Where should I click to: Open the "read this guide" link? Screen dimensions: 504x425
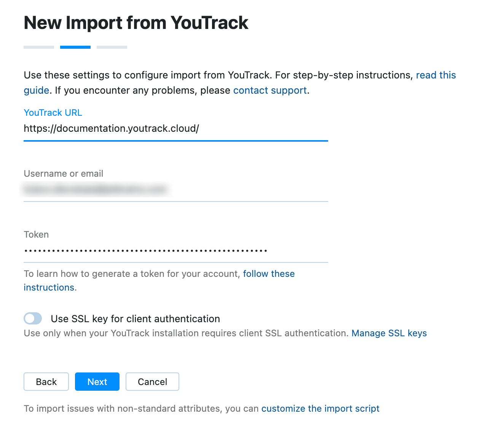(x=436, y=75)
